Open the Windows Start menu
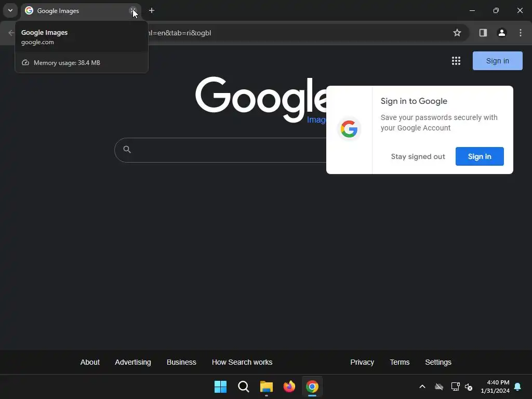The width and height of the screenshot is (532, 399). (220, 387)
